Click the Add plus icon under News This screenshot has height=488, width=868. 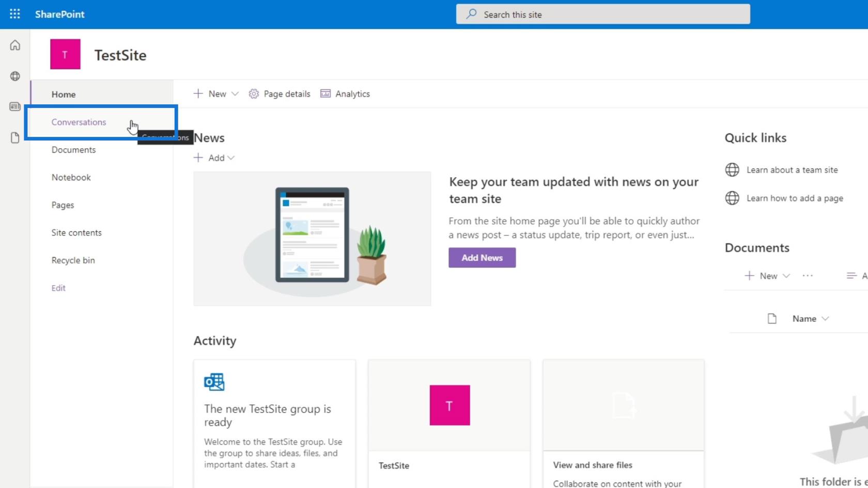pyautogui.click(x=198, y=158)
